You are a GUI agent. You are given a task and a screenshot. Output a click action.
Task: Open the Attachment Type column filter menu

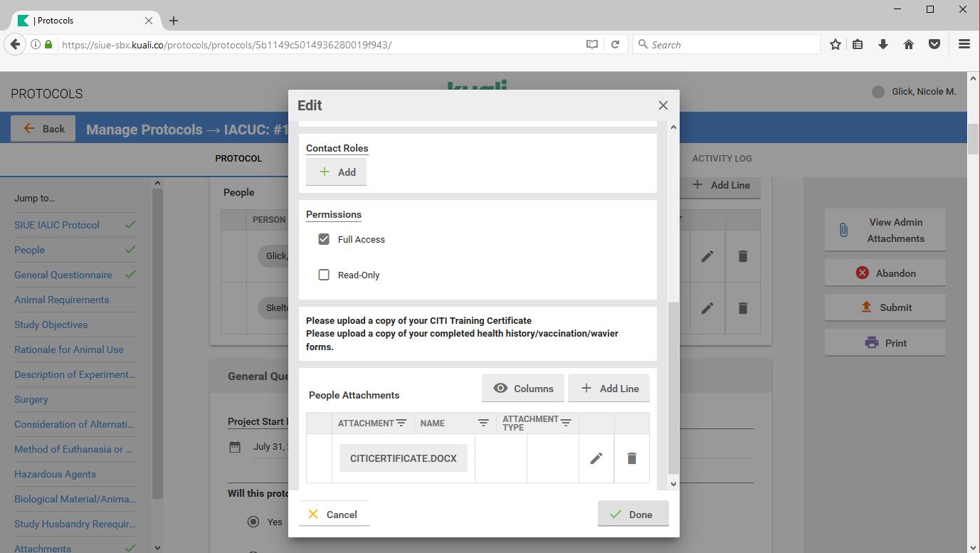(x=566, y=423)
